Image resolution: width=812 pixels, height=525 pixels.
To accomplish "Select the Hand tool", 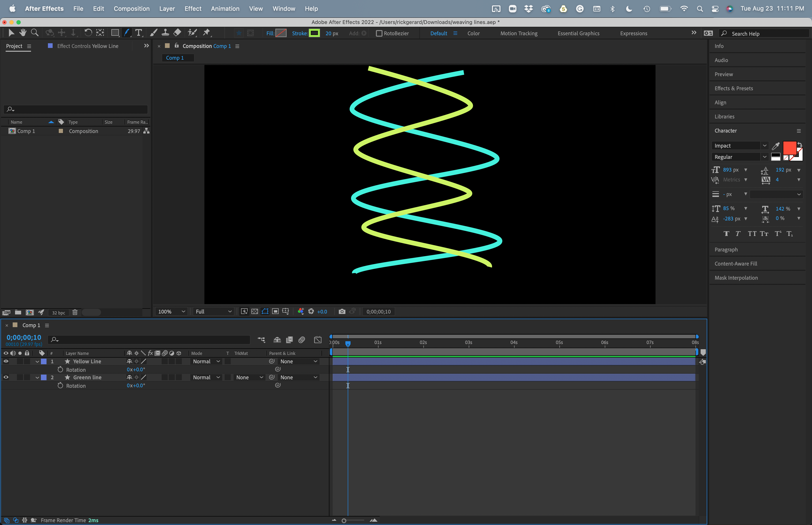I will point(23,32).
